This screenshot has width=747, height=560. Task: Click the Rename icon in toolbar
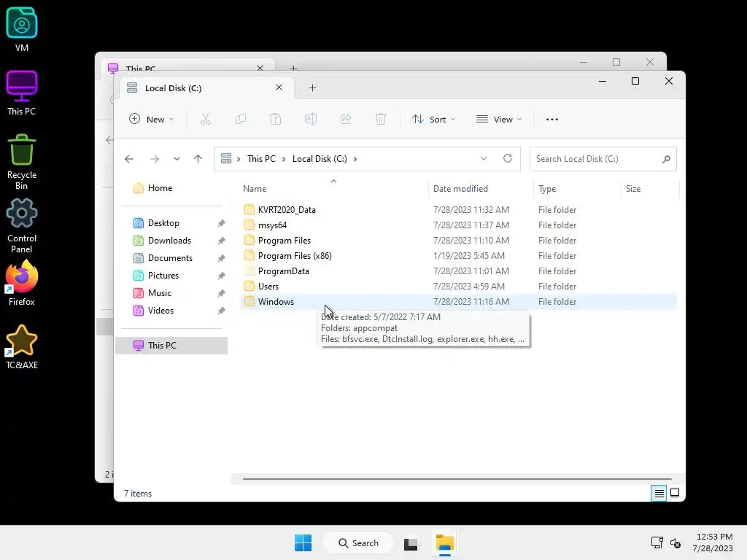click(x=311, y=119)
